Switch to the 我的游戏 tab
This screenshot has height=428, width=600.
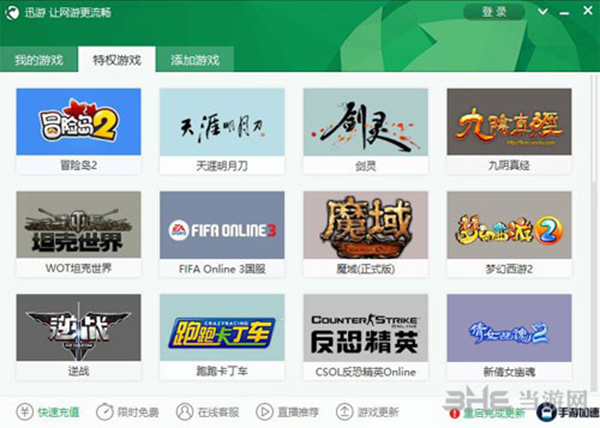click(x=39, y=60)
